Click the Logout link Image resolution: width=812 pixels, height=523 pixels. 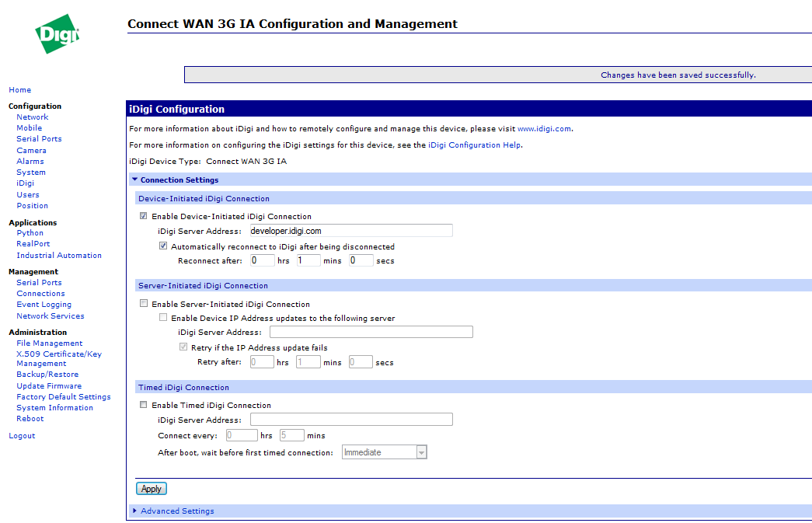pos(22,436)
